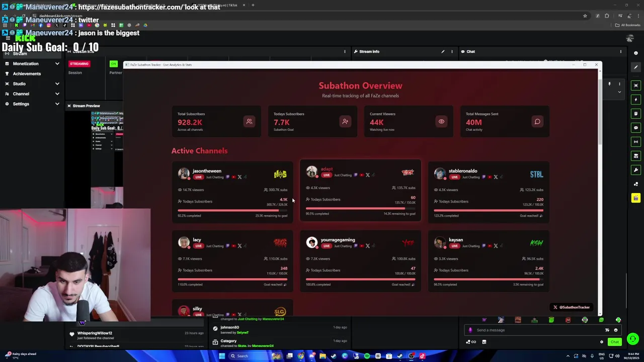Click the @SubathonTracker X link

pyautogui.click(x=572, y=307)
